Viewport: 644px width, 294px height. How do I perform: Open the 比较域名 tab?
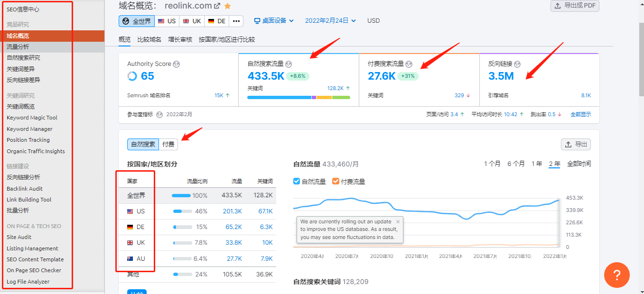tap(149, 40)
